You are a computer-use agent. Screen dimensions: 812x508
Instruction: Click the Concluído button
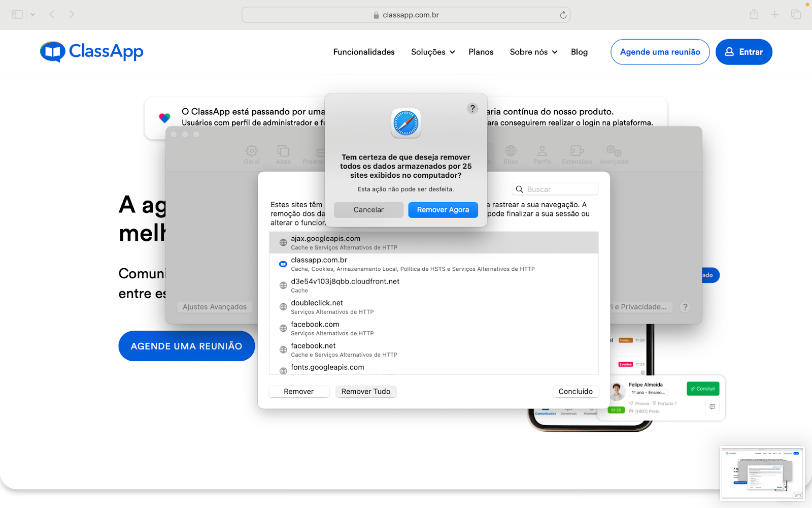[x=576, y=392]
